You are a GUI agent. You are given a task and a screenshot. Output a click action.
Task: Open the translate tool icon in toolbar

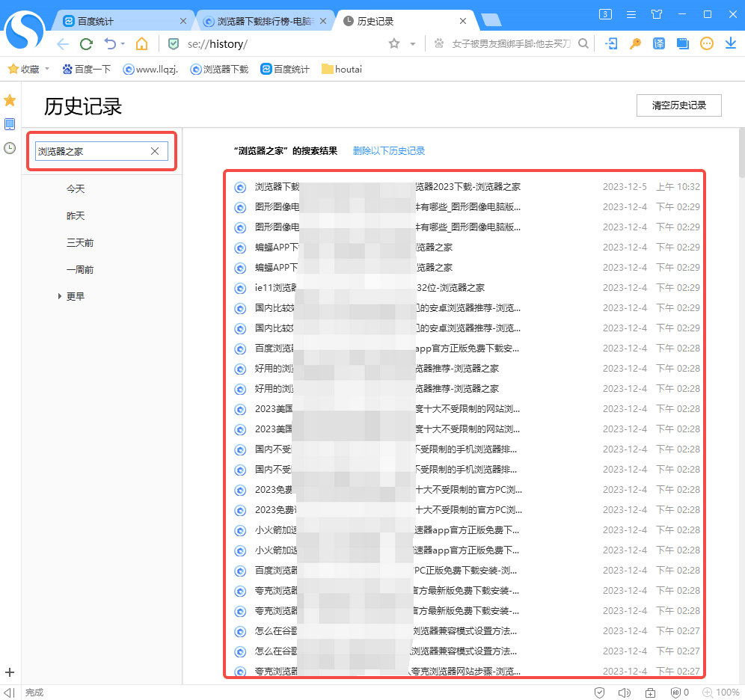(x=659, y=43)
